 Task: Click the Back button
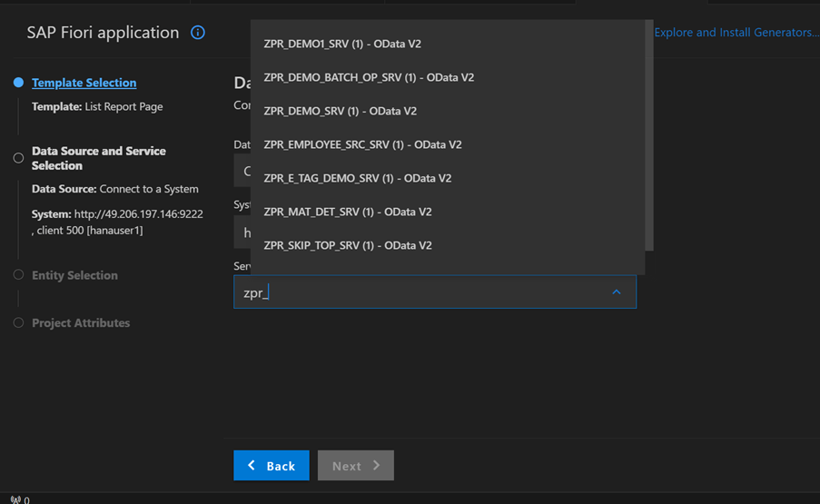[272, 465]
